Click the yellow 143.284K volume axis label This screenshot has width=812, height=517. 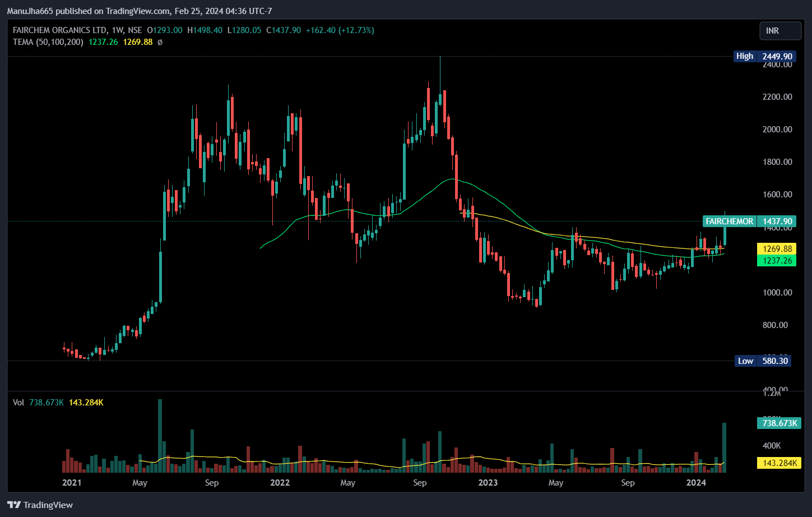pos(779,463)
